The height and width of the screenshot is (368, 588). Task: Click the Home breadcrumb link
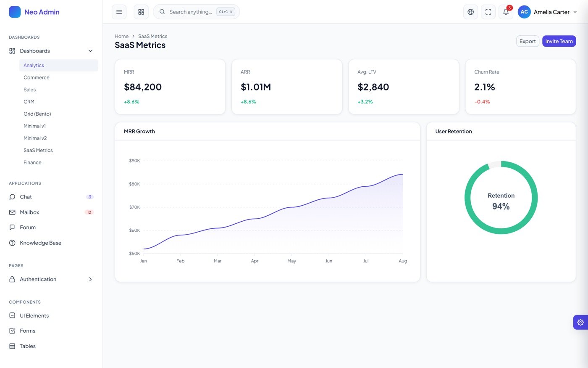point(122,36)
